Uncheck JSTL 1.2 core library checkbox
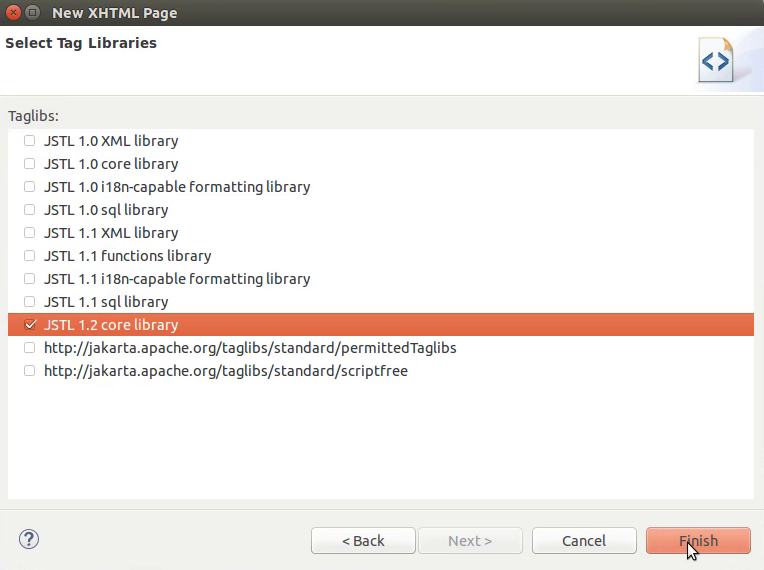764x570 pixels. coord(30,324)
